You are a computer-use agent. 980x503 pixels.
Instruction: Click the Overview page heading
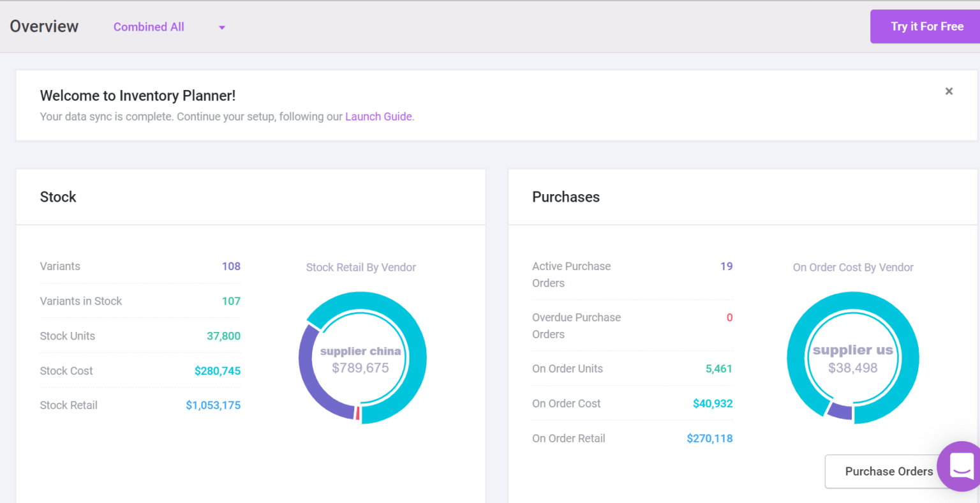pyautogui.click(x=43, y=26)
